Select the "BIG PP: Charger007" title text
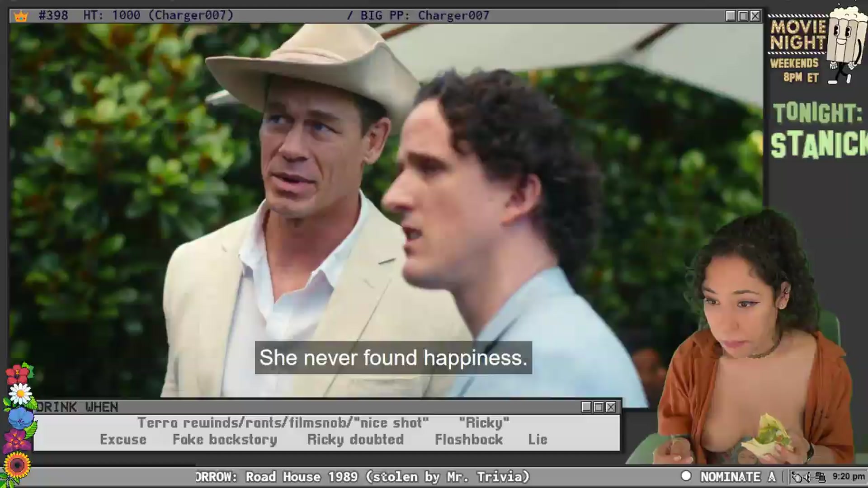 425,15
